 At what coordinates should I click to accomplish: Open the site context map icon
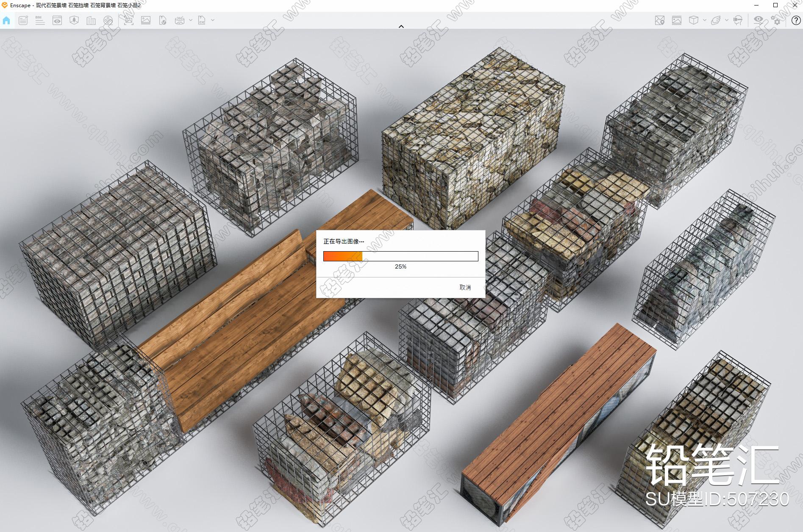pyautogui.click(x=74, y=20)
